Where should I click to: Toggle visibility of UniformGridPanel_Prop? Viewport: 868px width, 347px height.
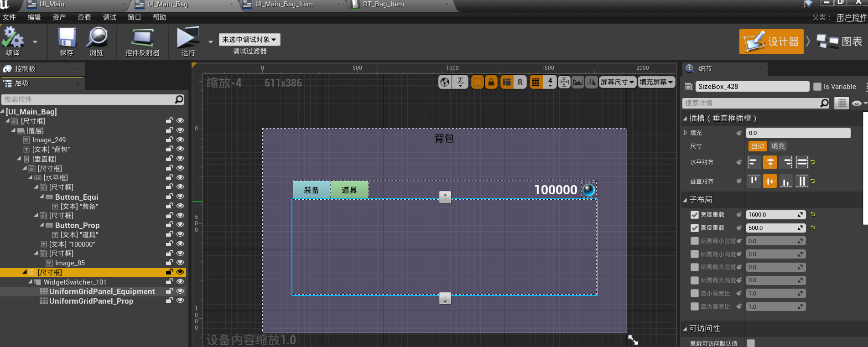[x=180, y=300]
